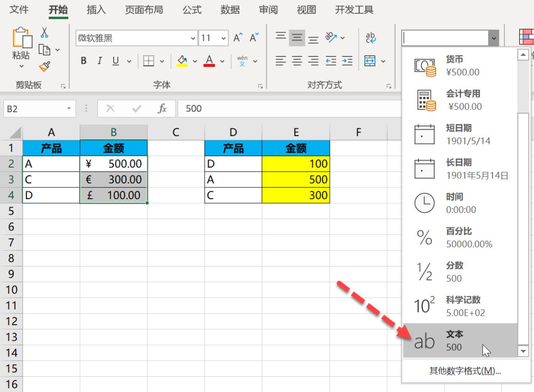Expand the font size dropdown

(222, 38)
